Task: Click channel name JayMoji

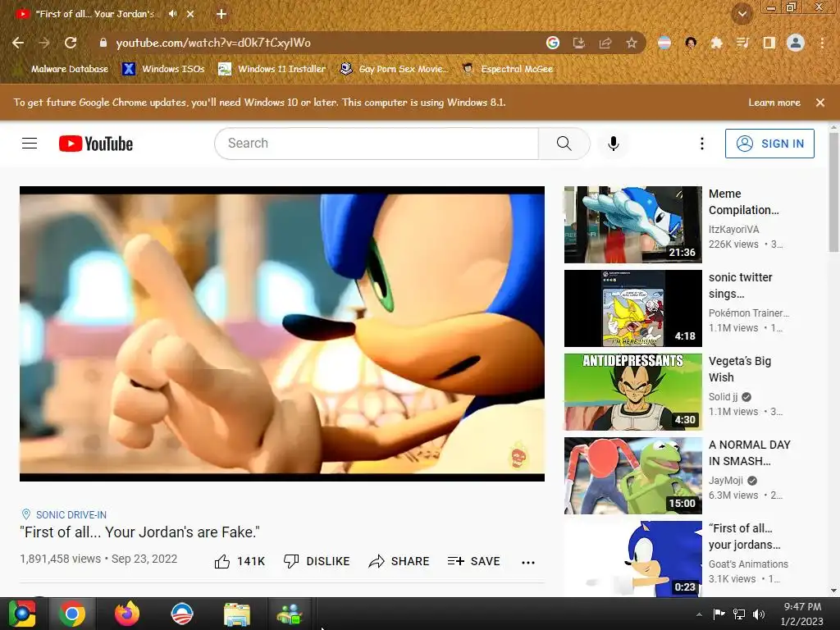Action: click(726, 481)
